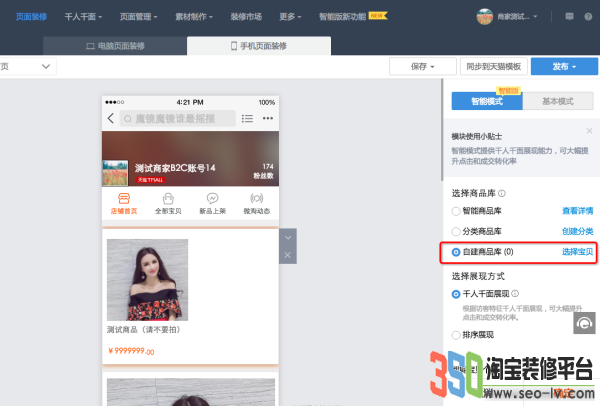Click the shop name 测试商家B2C账号14
The image size is (600, 406).
(175, 168)
